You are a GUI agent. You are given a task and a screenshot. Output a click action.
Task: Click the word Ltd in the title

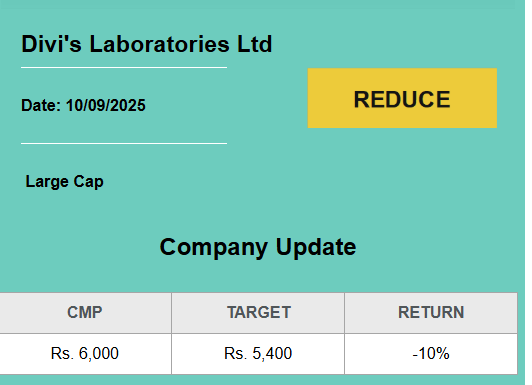(x=254, y=44)
